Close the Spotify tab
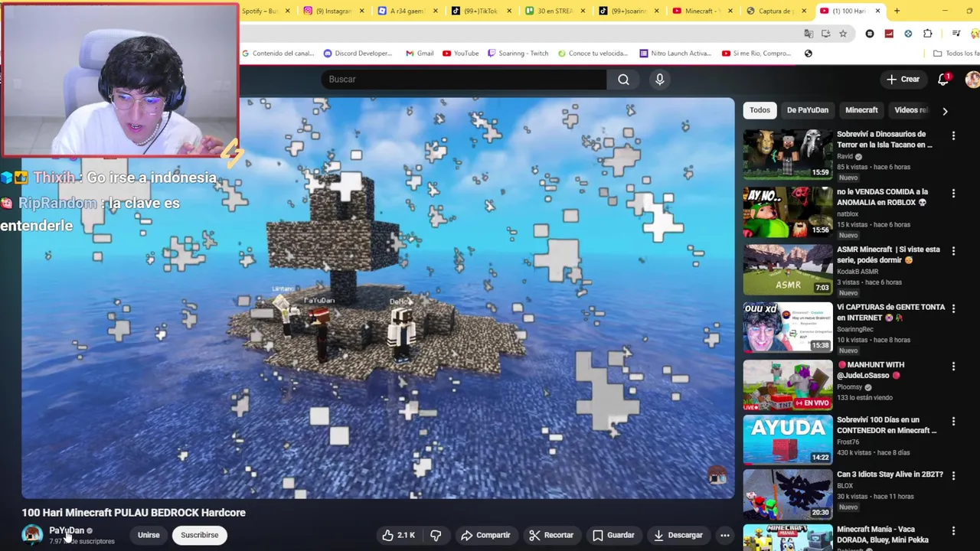The image size is (980, 551). (288, 11)
